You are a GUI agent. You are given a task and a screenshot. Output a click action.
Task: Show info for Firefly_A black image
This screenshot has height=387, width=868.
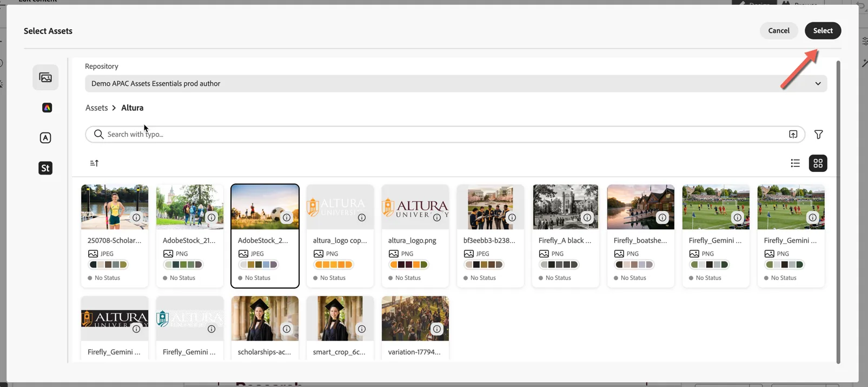coord(587,217)
